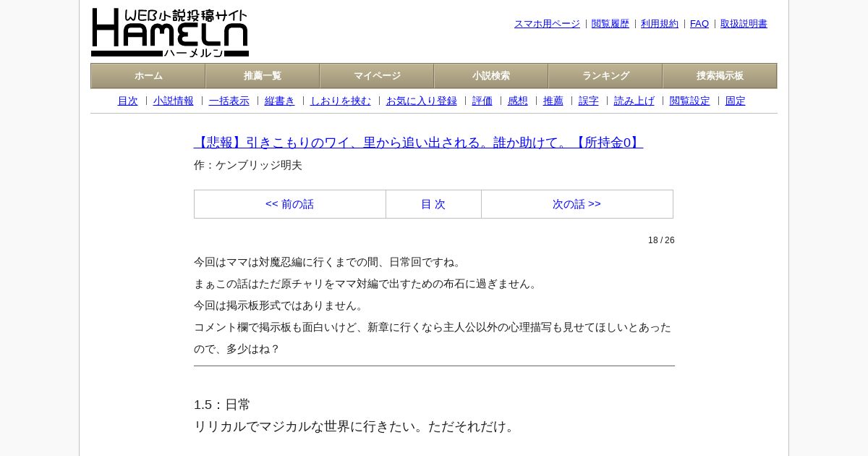Open 小説情報 novel info link
Screen dimensions: 868x456
174,101
